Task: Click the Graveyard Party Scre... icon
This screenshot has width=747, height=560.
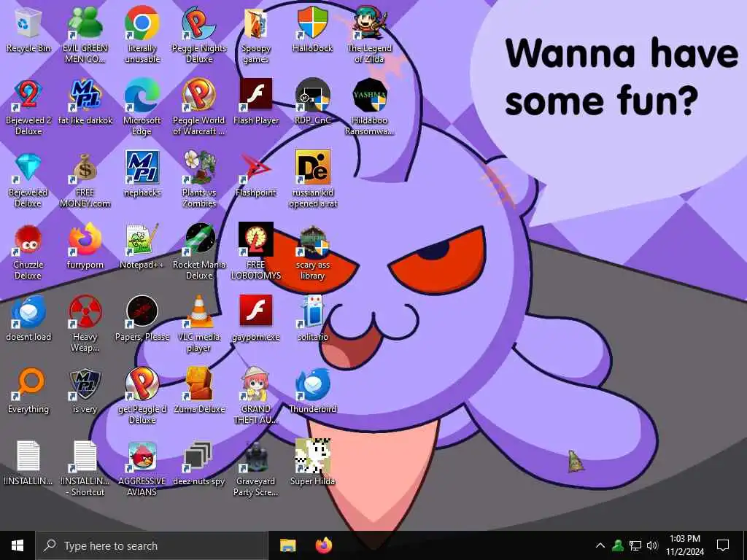Action: pos(256,456)
